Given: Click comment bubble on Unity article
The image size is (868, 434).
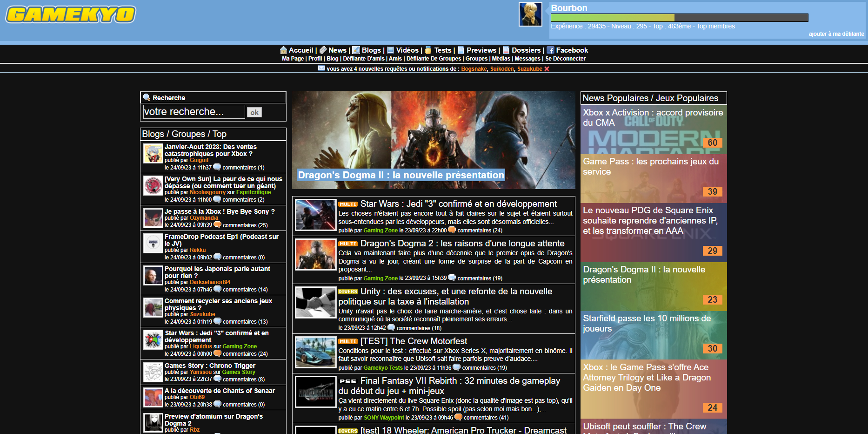Looking at the screenshot, I should pyautogui.click(x=391, y=327).
